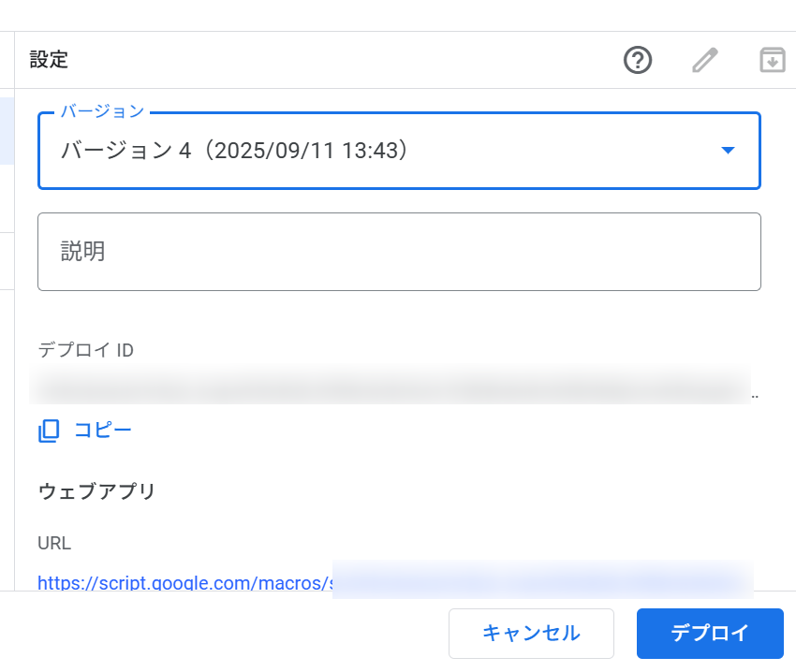Image resolution: width=796 pixels, height=672 pixels.
Task: Click the コピー link text
Action: click(103, 431)
